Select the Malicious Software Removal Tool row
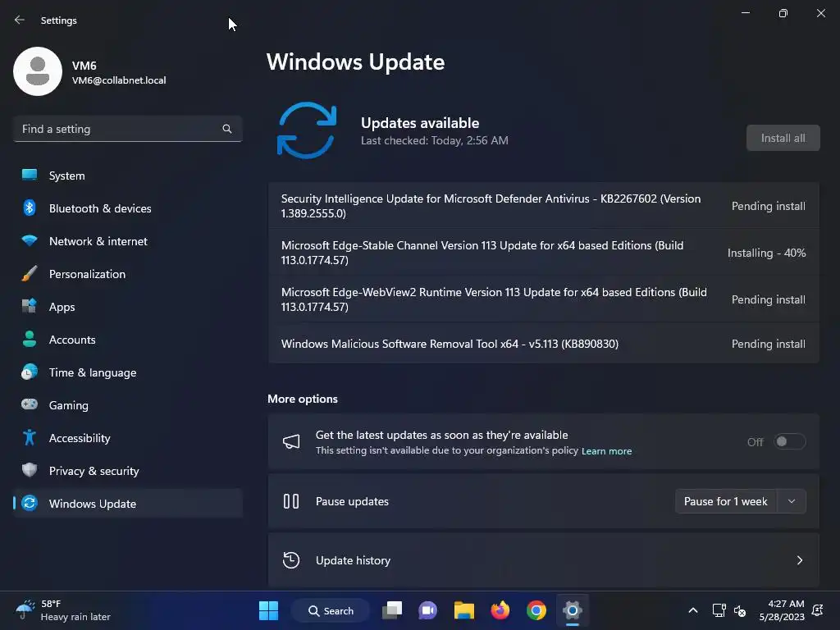840x630 pixels. 543,344
